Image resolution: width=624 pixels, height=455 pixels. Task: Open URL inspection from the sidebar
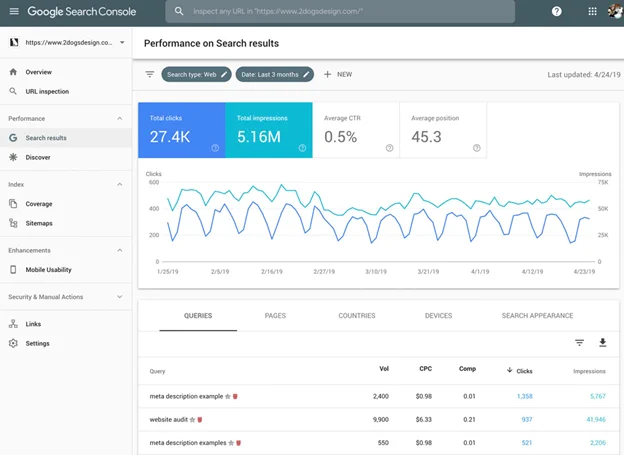[x=47, y=92]
